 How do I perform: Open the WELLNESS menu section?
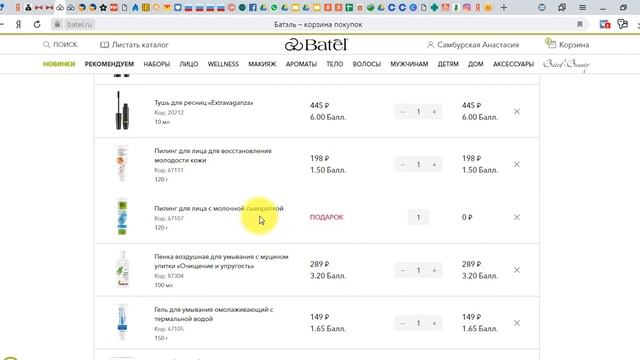coord(223,64)
